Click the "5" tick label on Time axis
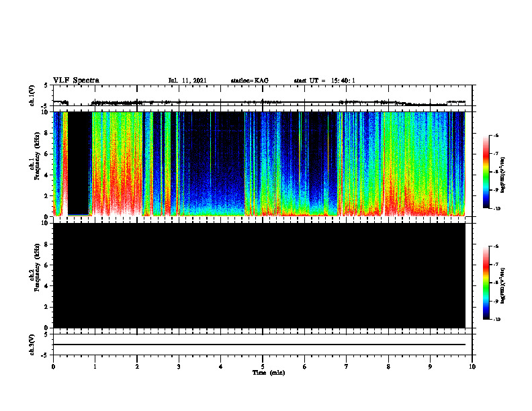This screenshot has width=532, height=411. (263, 367)
